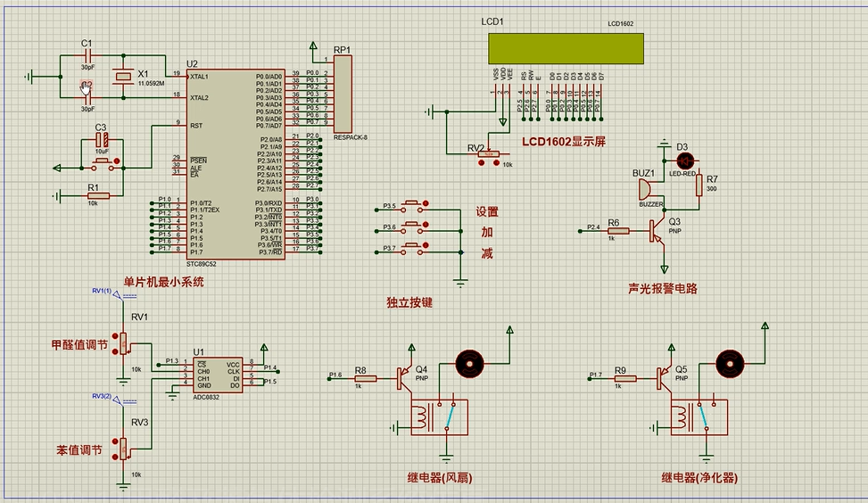868x503 pixels.
Task: Select the fan motor beside transistor Q4
Action: (468, 364)
